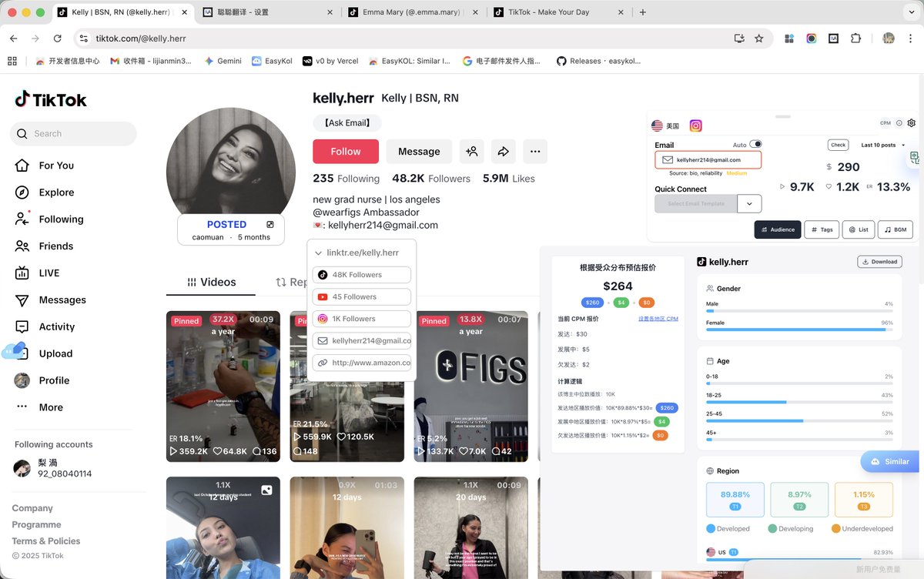This screenshot has height=579, width=924.
Task: Open the Last 10 posts dropdown
Action: pos(882,145)
